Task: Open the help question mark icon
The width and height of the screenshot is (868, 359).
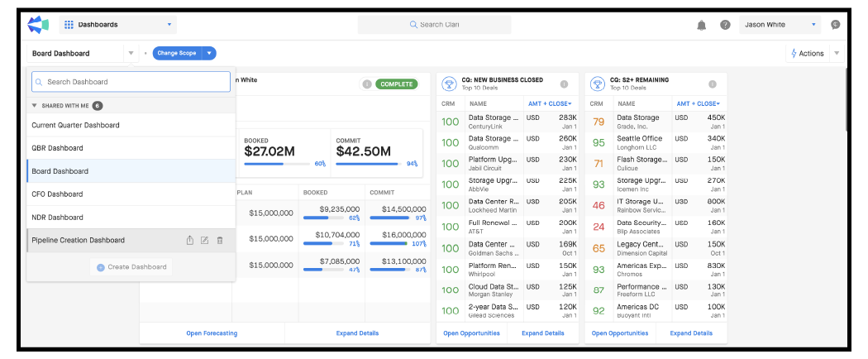Action: click(725, 25)
